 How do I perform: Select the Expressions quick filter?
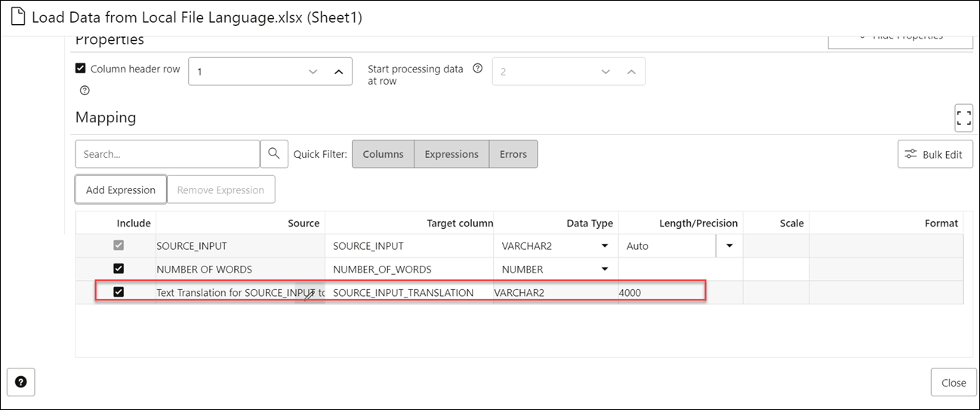(451, 154)
